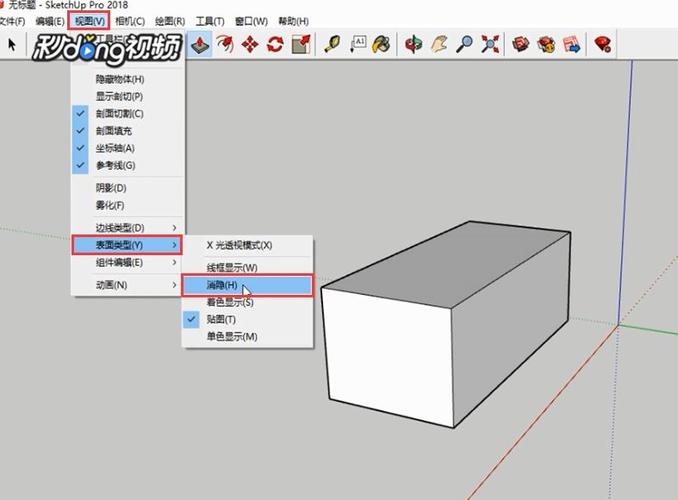Toggle 剖面填充 checked option
The width and height of the screenshot is (678, 500).
coord(128,131)
